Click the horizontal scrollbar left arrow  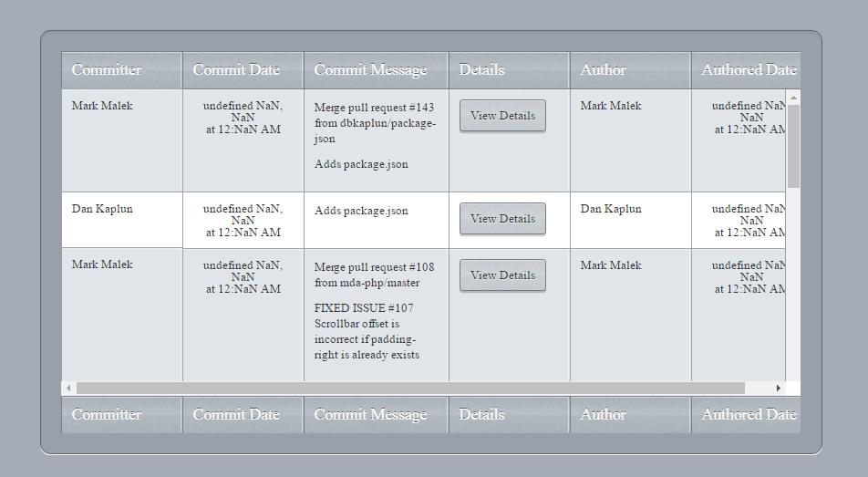tap(68, 389)
